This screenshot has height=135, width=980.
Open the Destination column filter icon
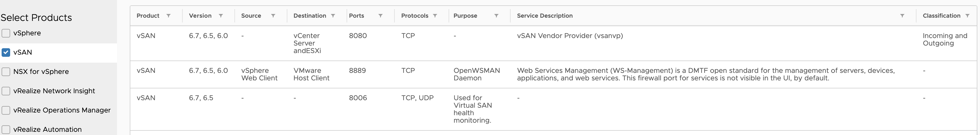click(333, 16)
